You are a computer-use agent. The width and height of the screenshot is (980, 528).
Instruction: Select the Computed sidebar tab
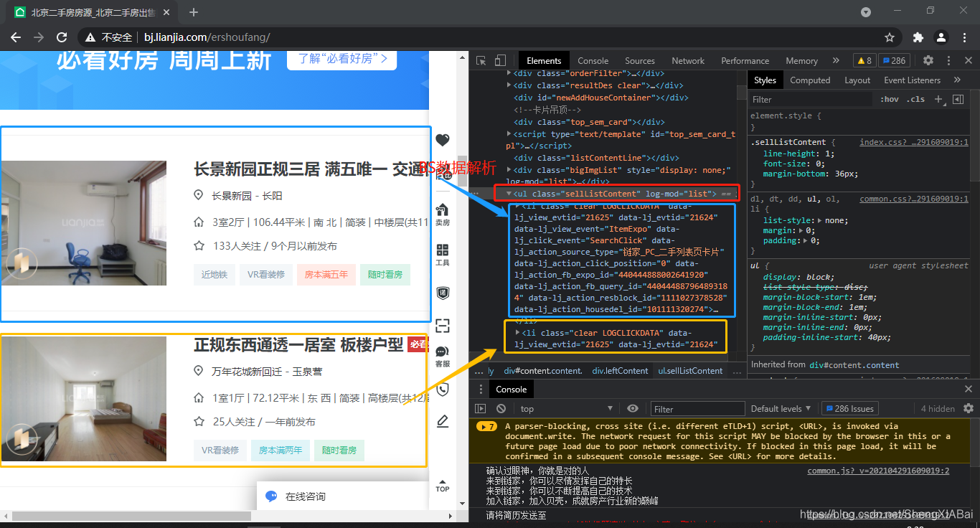click(x=810, y=80)
